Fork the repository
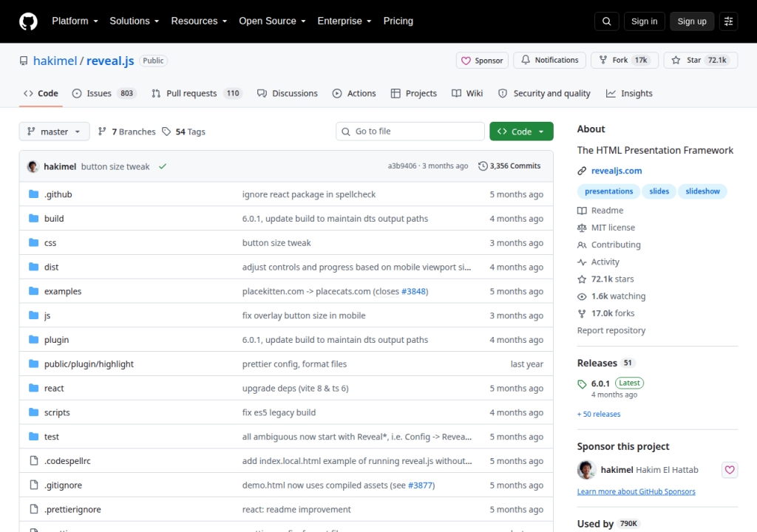757x532 pixels. point(625,60)
